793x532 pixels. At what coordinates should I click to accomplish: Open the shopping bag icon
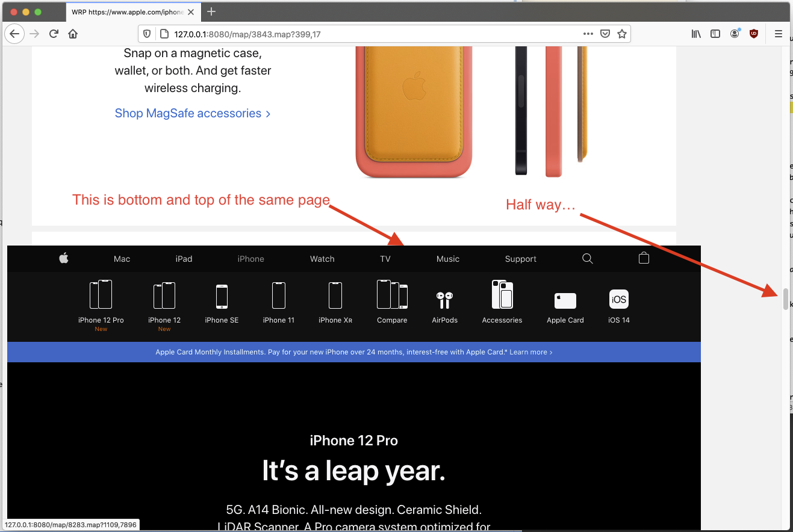(644, 258)
